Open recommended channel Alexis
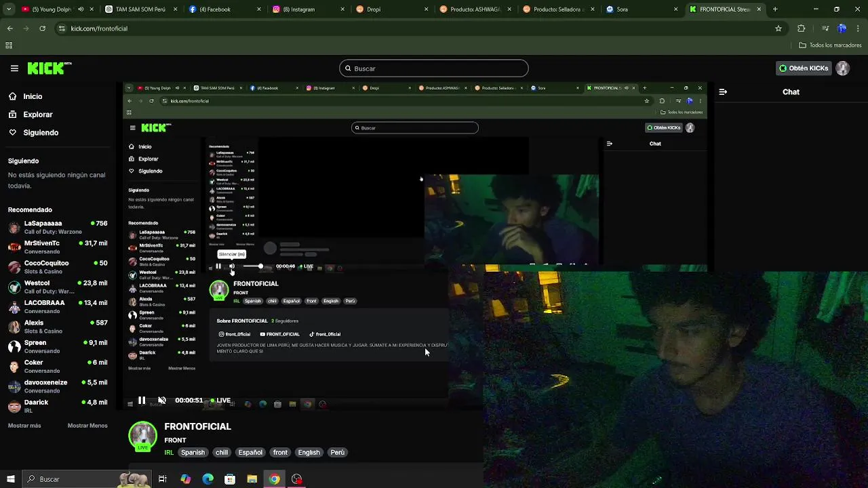This screenshot has width=868, height=488. tap(58, 327)
